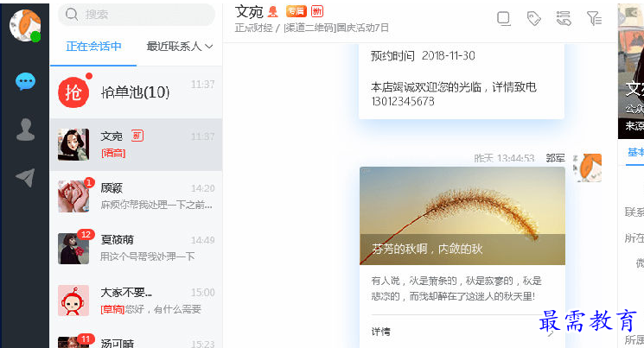Open the paper plane send sidebar icon
The height and width of the screenshot is (348, 644).
(25, 177)
